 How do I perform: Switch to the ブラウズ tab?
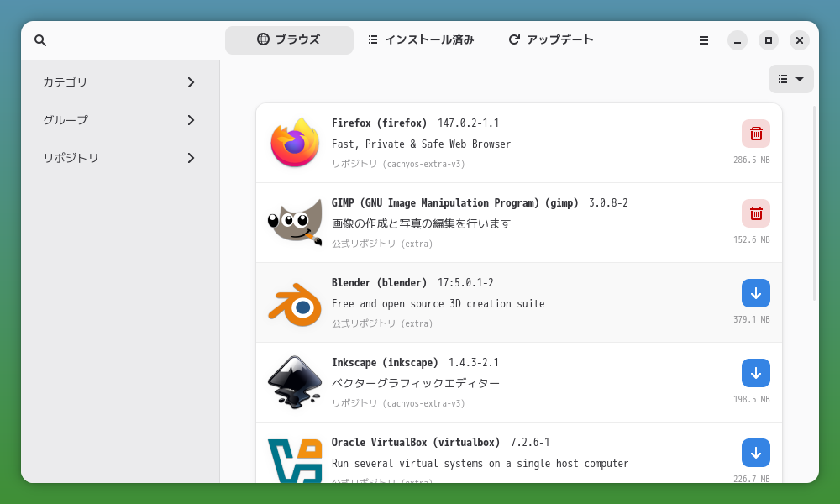[x=289, y=40]
